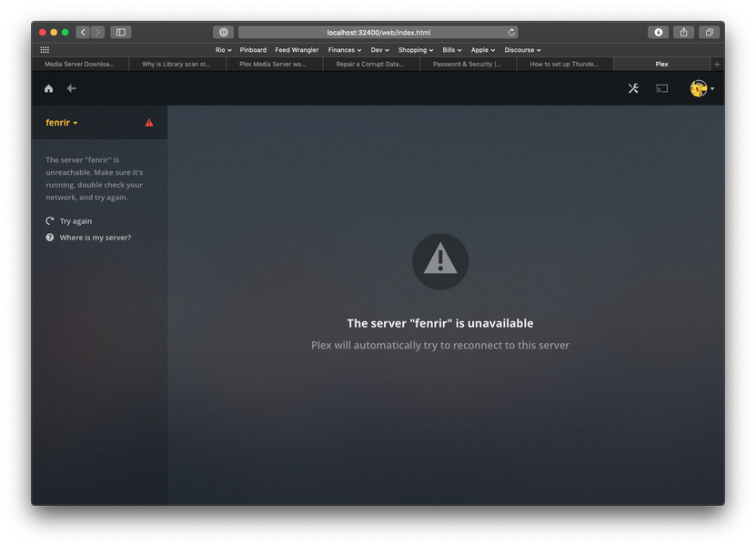
Task: Expand the Apple bookmarks folder
Action: 483,50
